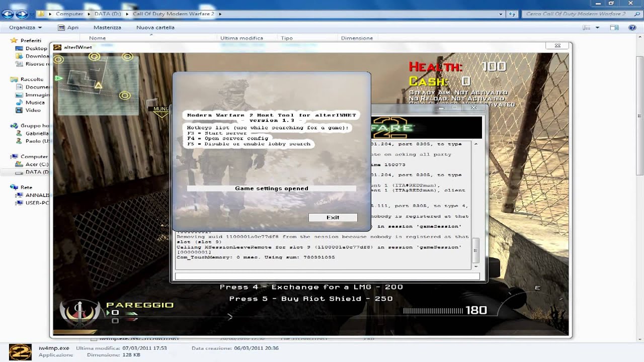Sort by the Tipo column header
Viewport: 644px width, 362px height.
coord(287,38)
